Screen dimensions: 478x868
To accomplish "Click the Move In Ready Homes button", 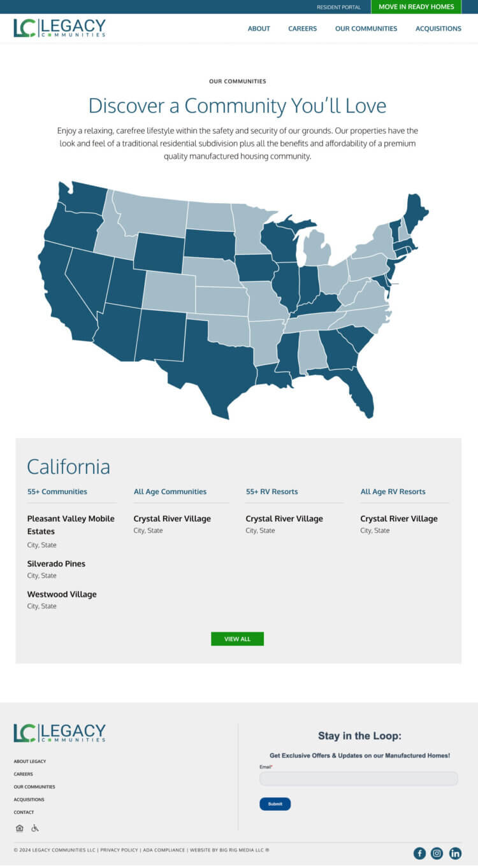I will (x=416, y=7).
